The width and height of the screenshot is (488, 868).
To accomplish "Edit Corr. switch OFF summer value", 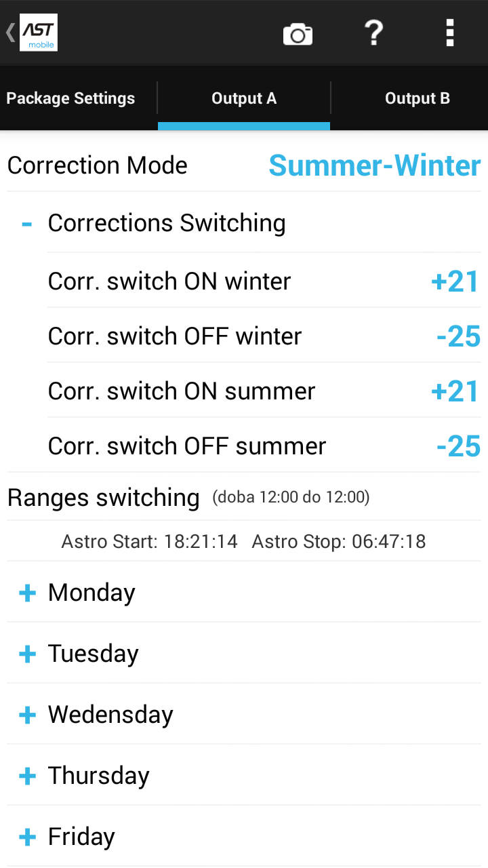I will pyautogui.click(x=458, y=446).
